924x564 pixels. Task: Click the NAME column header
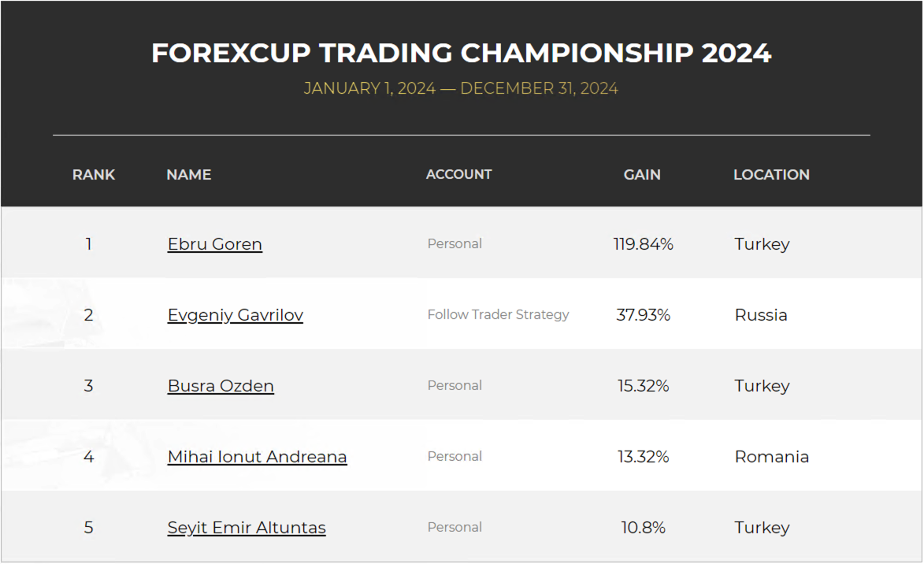pyautogui.click(x=188, y=174)
